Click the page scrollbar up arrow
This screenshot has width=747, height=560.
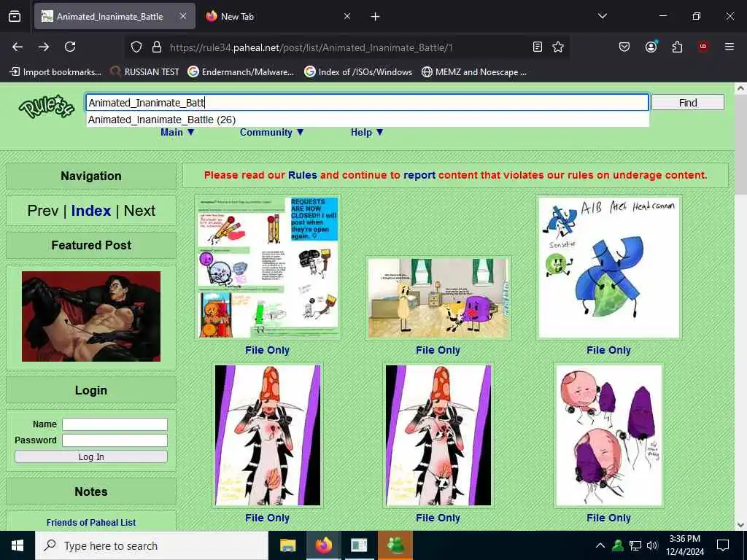(x=740, y=88)
